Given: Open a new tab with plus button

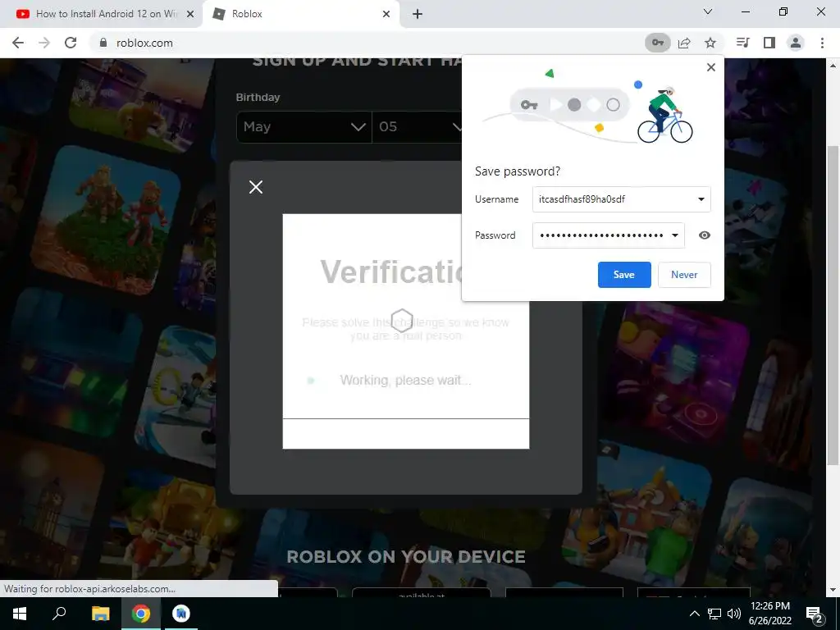Looking at the screenshot, I should [418, 14].
